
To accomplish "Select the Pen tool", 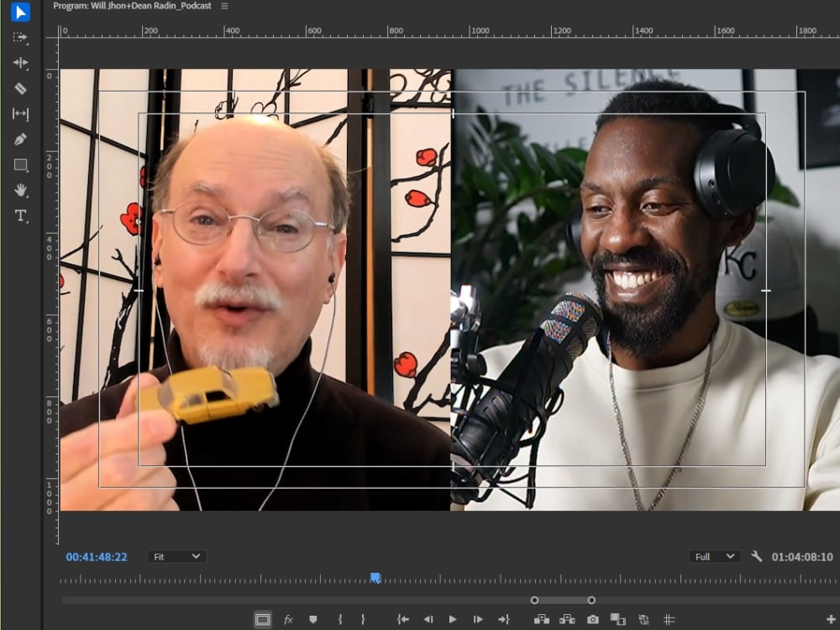I will pos(20,139).
